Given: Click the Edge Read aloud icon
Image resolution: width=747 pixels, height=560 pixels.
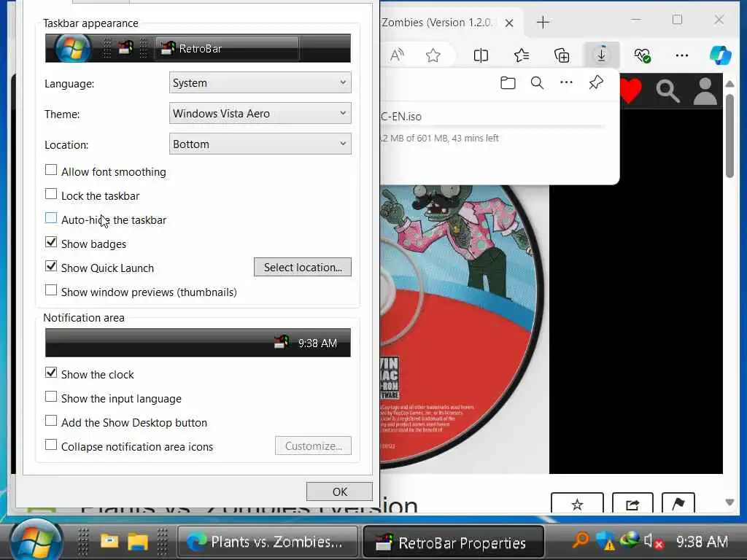Looking at the screenshot, I should 397,55.
